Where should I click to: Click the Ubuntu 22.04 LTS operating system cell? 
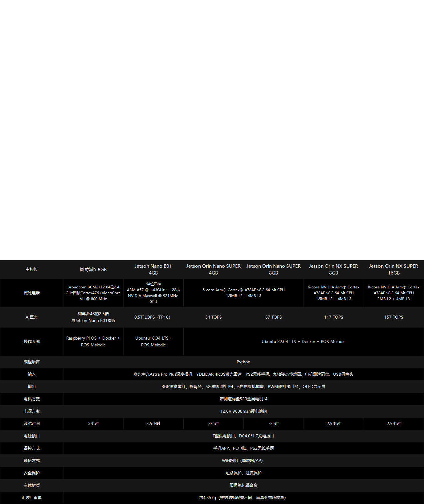click(x=303, y=341)
